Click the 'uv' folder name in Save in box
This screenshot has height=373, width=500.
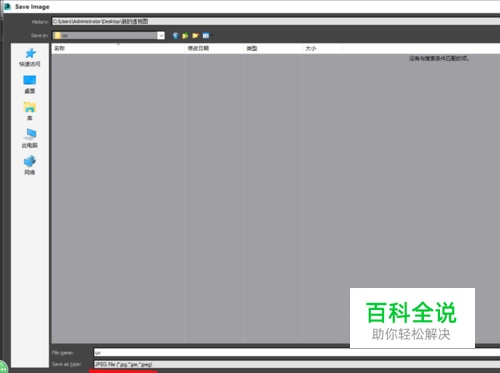point(65,35)
